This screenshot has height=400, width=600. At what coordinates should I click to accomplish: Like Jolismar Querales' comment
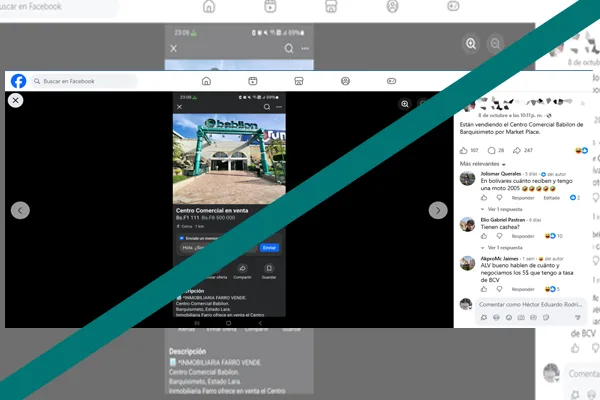[x=484, y=198]
